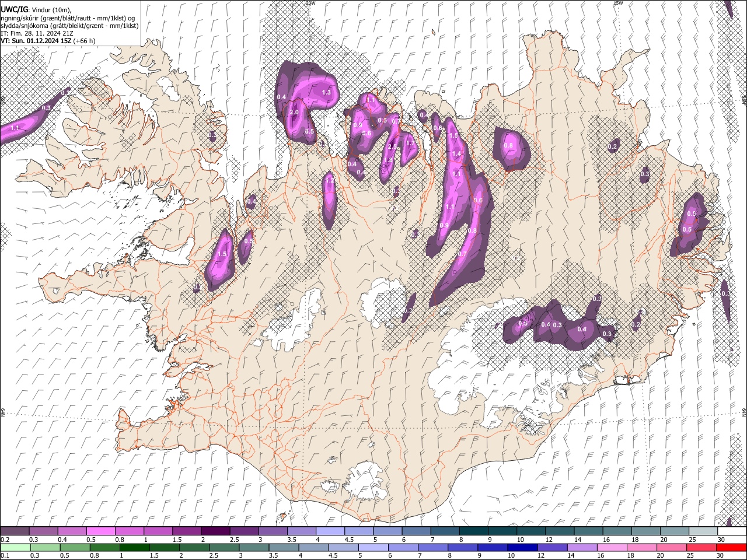Screen dimensions: 747x560
Task: Click the '1.2' precipitation value on the map
Action: (330, 181)
